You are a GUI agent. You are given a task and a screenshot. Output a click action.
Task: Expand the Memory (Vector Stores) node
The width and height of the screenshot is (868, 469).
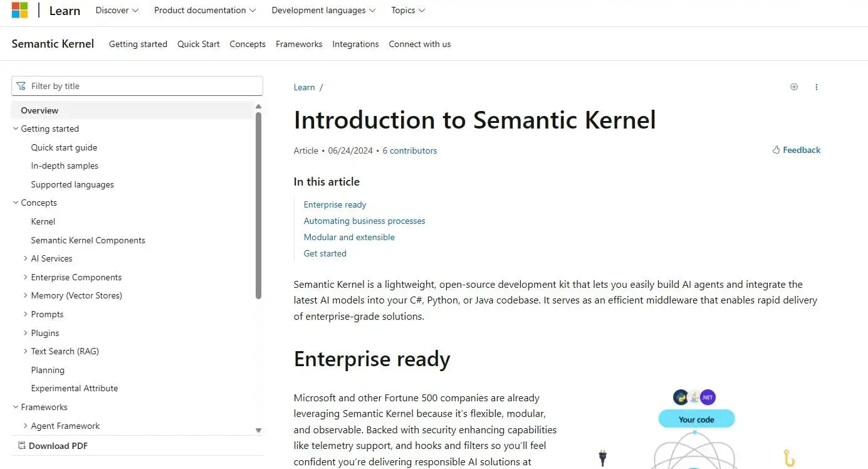coord(26,295)
